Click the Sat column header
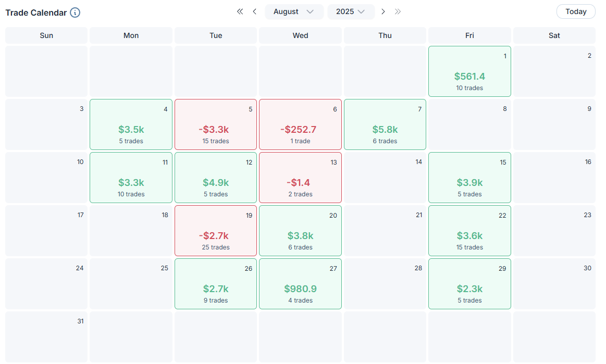 pos(554,35)
